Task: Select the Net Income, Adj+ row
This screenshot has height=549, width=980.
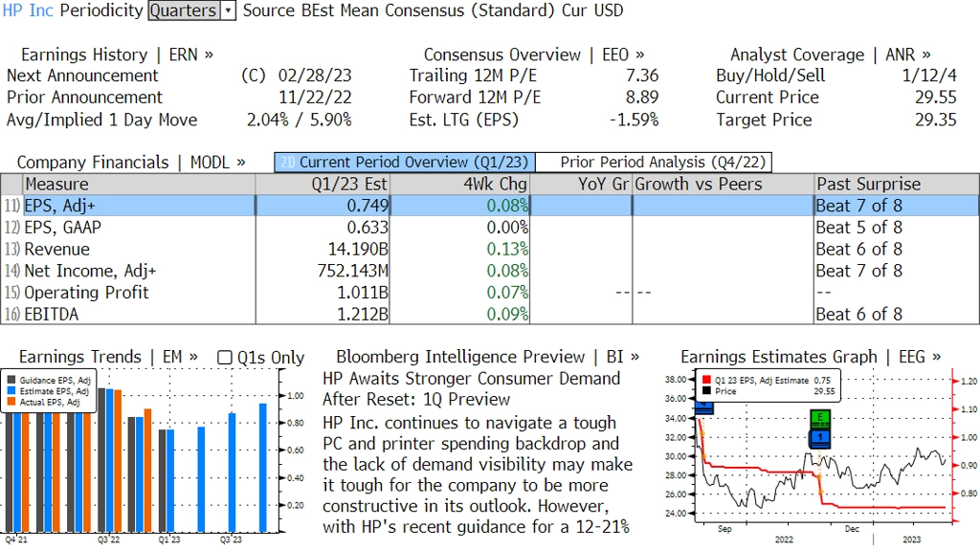Action: tap(490, 271)
